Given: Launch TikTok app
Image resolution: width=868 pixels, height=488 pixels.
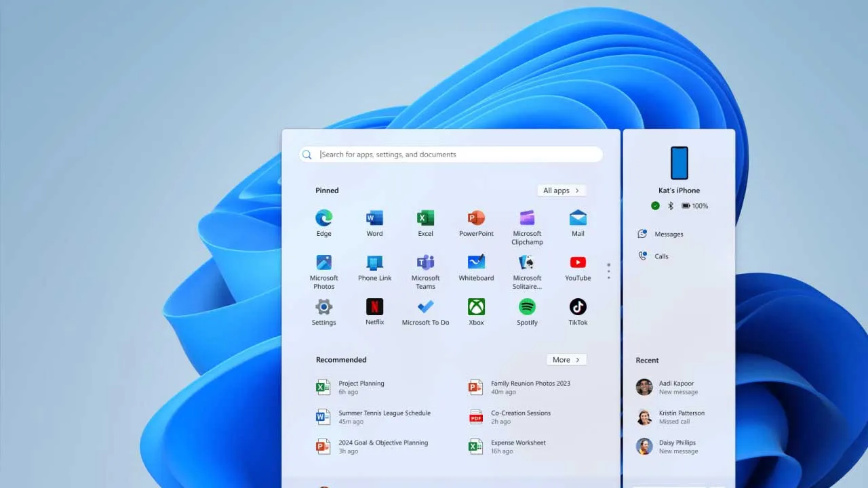Looking at the screenshot, I should 578,312.
